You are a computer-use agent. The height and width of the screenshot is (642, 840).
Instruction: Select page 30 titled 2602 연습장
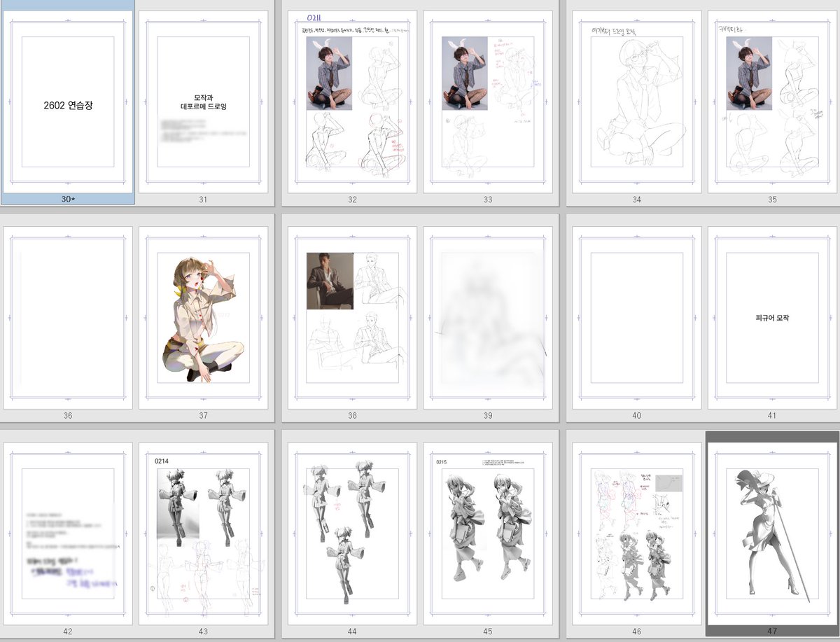tap(68, 102)
